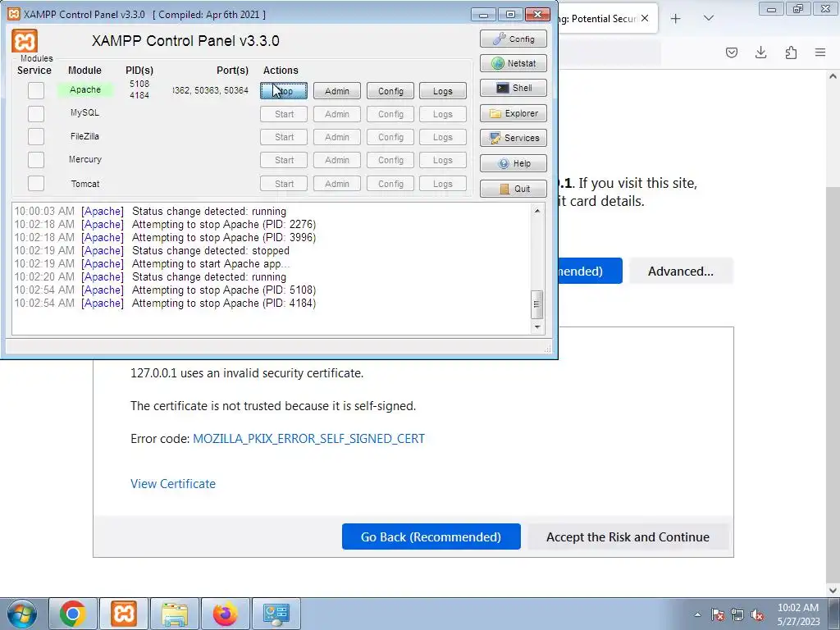
Task: Open MySQL Config menu
Action: 390,114
